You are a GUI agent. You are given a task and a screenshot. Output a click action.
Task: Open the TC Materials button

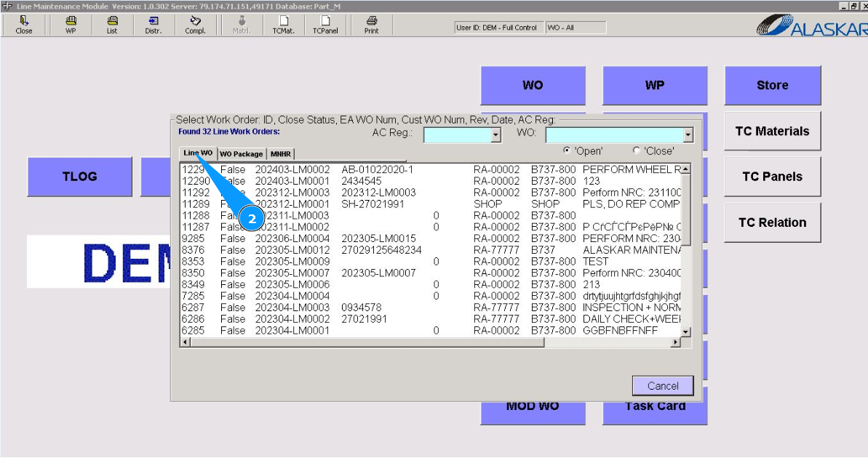[x=772, y=132]
